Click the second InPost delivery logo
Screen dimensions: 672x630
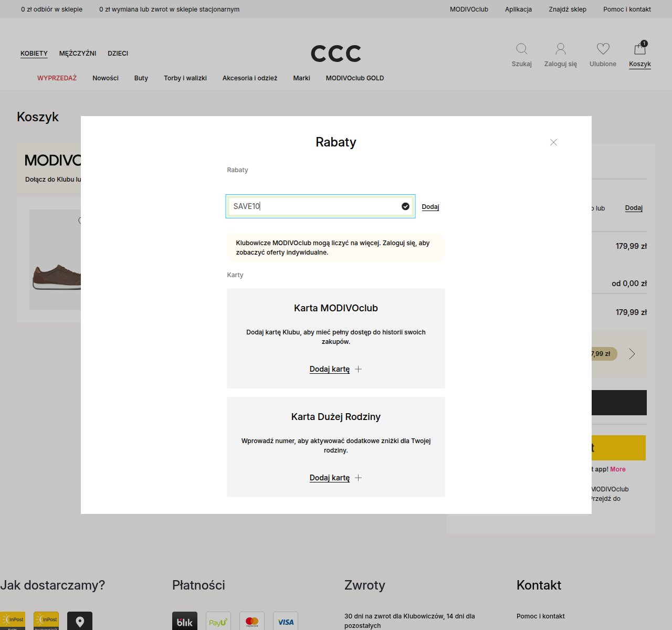pyautogui.click(x=46, y=621)
